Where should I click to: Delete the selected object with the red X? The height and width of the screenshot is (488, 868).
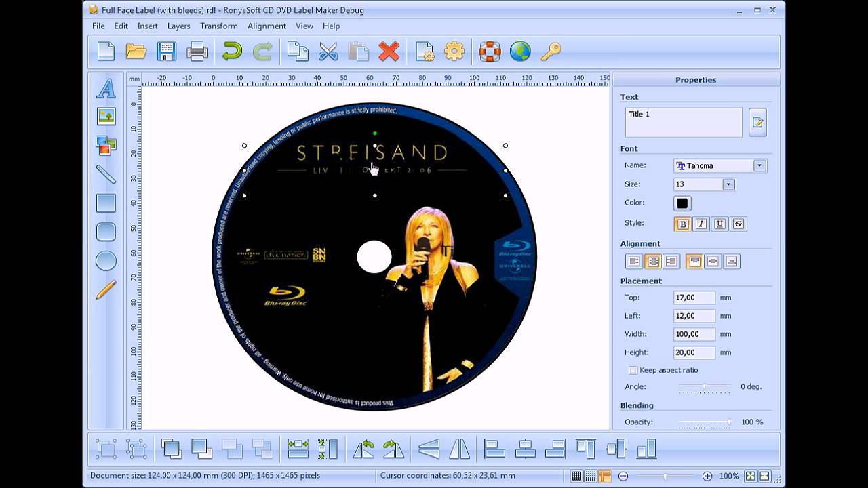389,52
